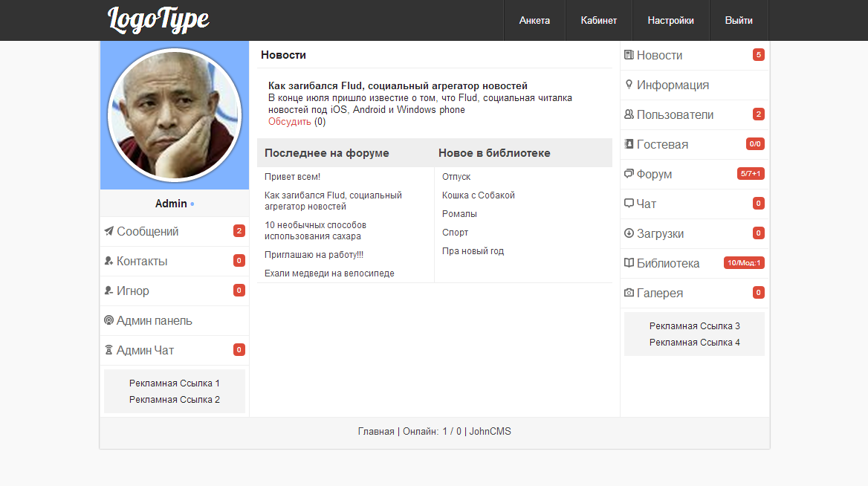Click the Обсудить link under the news
Viewport: 868px width, 486px height.
click(x=290, y=122)
